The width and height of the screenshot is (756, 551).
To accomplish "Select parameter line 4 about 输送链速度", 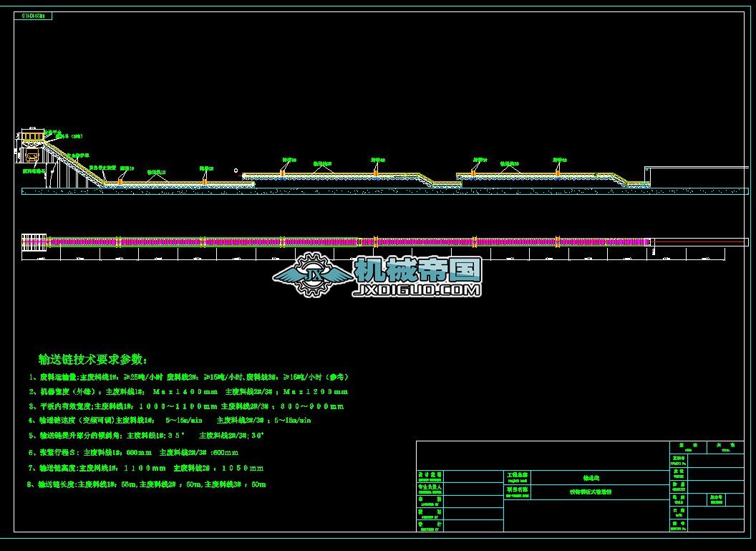I will (x=170, y=421).
